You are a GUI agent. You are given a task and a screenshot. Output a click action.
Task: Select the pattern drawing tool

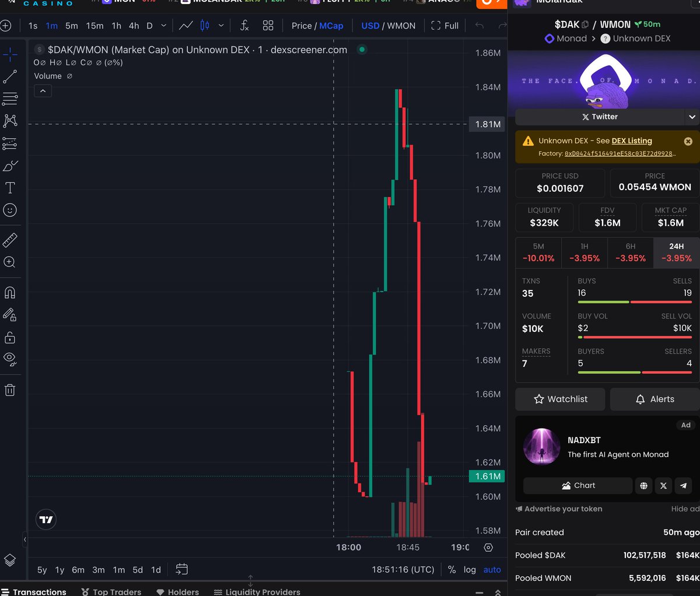(10, 121)
